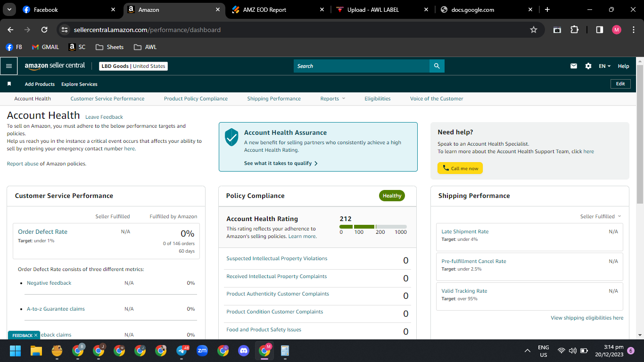This screenshot has width=644, height=362.
Task: Open the Seller Central hamburger menu
Action: (x=8, y=66)
